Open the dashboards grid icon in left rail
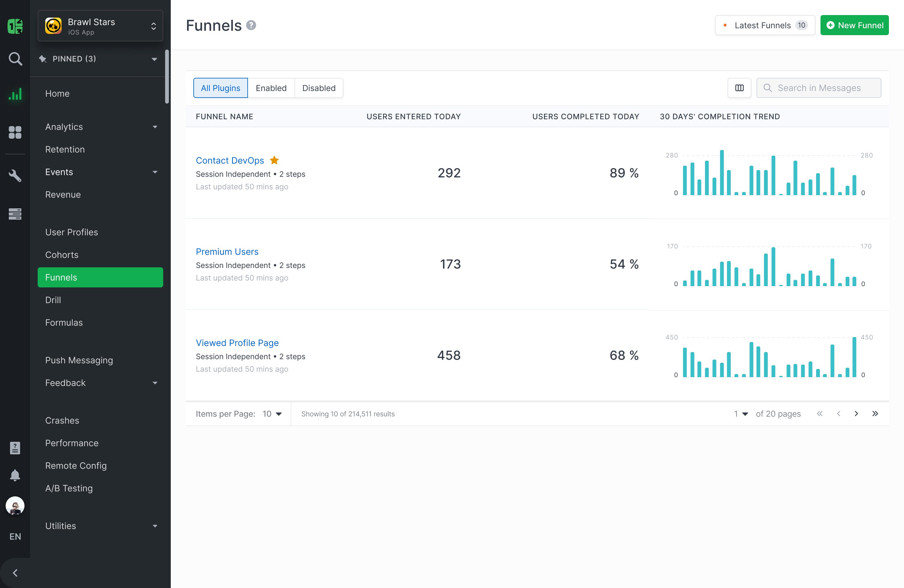 coord(15,132)
